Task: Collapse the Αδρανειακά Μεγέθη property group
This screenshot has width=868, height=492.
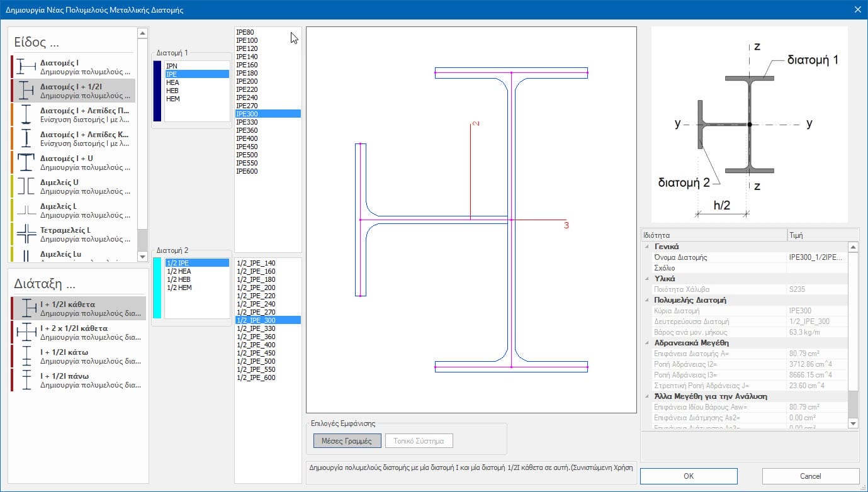Action: (647, 343)
